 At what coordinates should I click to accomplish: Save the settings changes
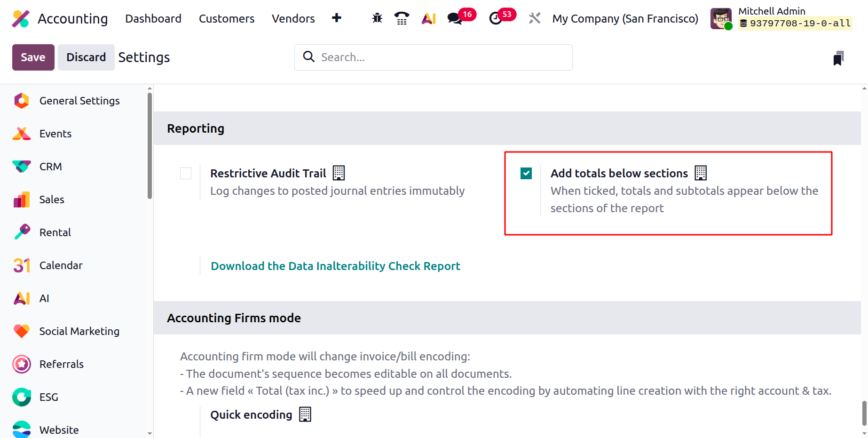[x=33, y=57]
